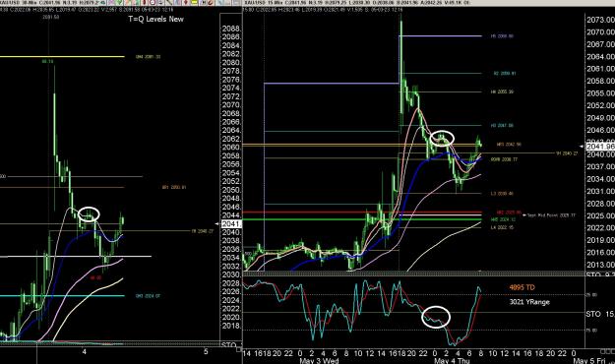This screenshot has height=364, width=615.
Task: Click the '2073.00' value on the right price axis
Action: coord(600,20)
